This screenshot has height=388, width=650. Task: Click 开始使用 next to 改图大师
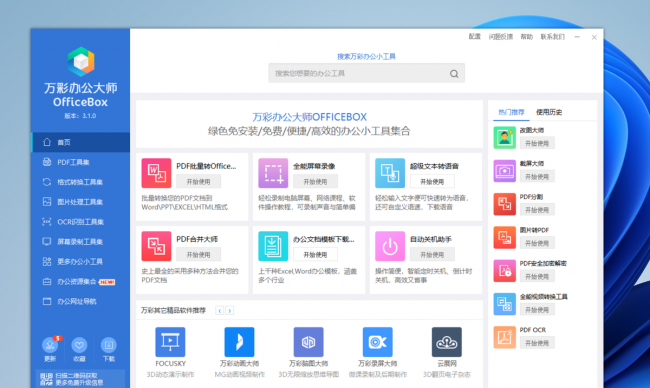coord(537,143)
